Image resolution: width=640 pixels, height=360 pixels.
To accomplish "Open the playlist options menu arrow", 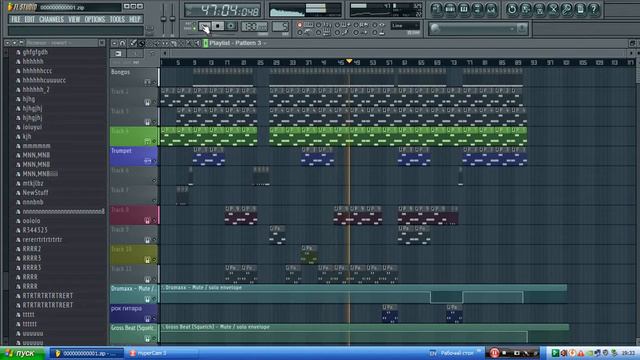I will (x=115, y=43).
